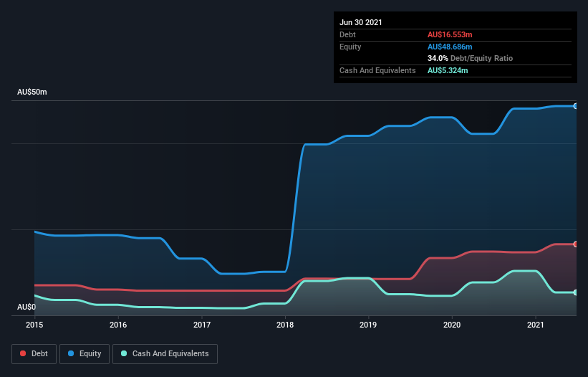
Task: Click the 2017 x-axis label
Action: coord(202,325)
